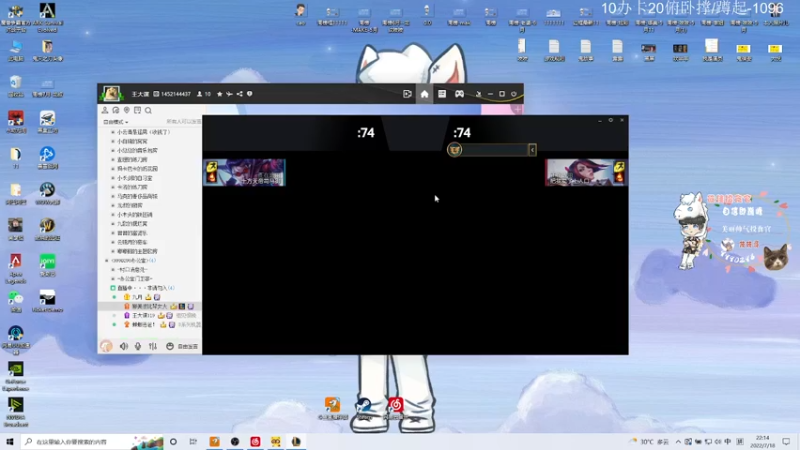Click the Cortana circle on taskbar
Viewport: 800px width, 450px height.
[173, 441]
